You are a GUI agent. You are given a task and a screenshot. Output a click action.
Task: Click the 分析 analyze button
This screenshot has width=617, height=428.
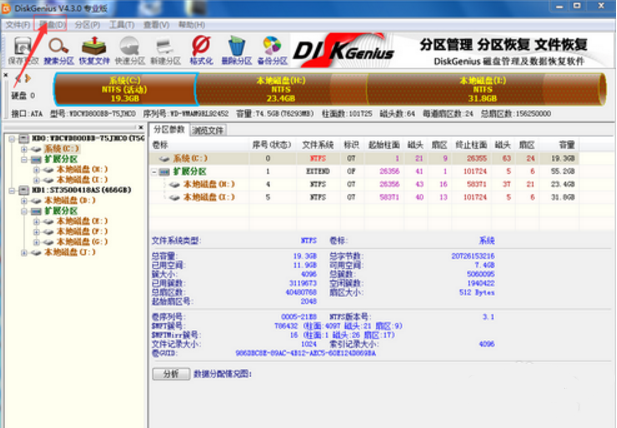(171, 374)
